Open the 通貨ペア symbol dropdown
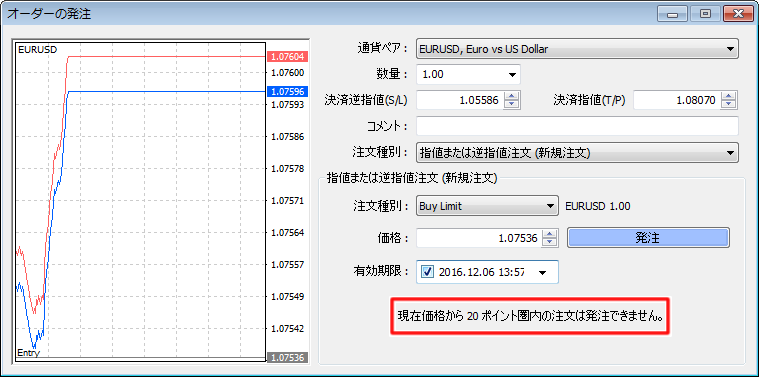Viewport: 759px width, 377px height. coord(577,49)
